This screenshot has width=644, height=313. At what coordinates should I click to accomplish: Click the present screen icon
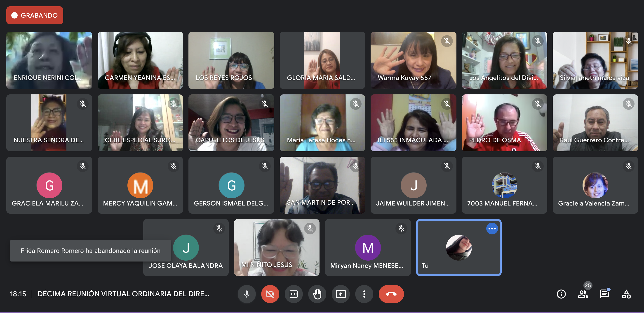coord(341,294)
